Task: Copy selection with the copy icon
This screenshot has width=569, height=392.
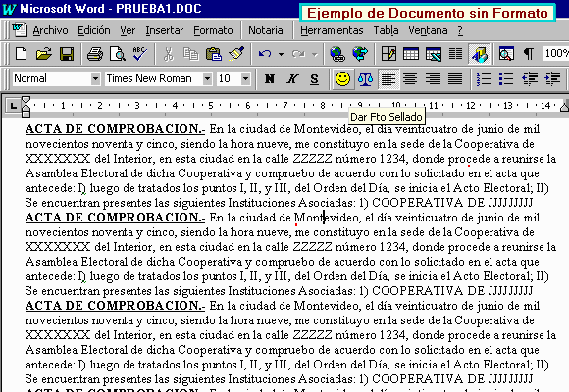Action: tap(191, 54)
